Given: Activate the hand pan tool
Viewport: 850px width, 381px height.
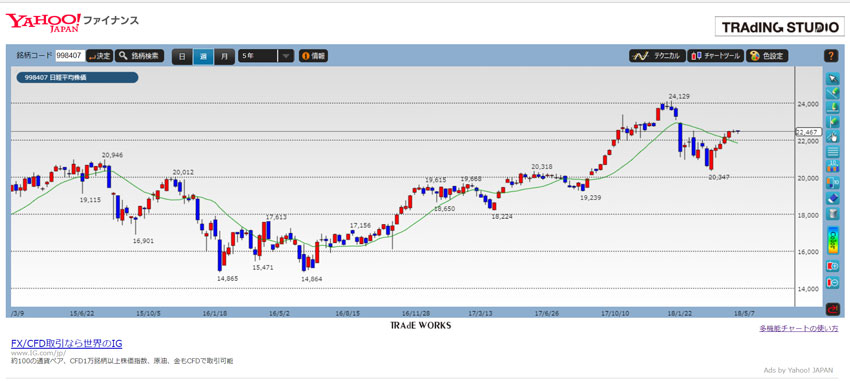Looking at the screenshot, I should point(832,137).
